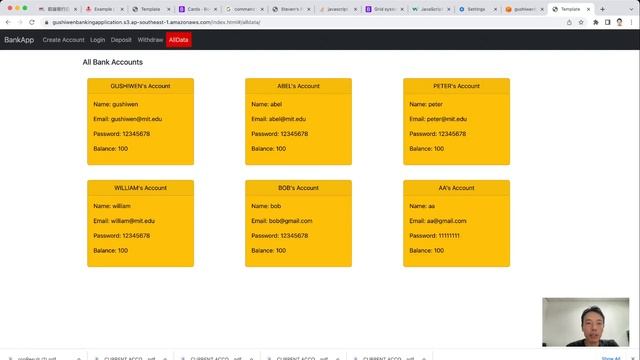Close the Example tab

coord(122,9)
